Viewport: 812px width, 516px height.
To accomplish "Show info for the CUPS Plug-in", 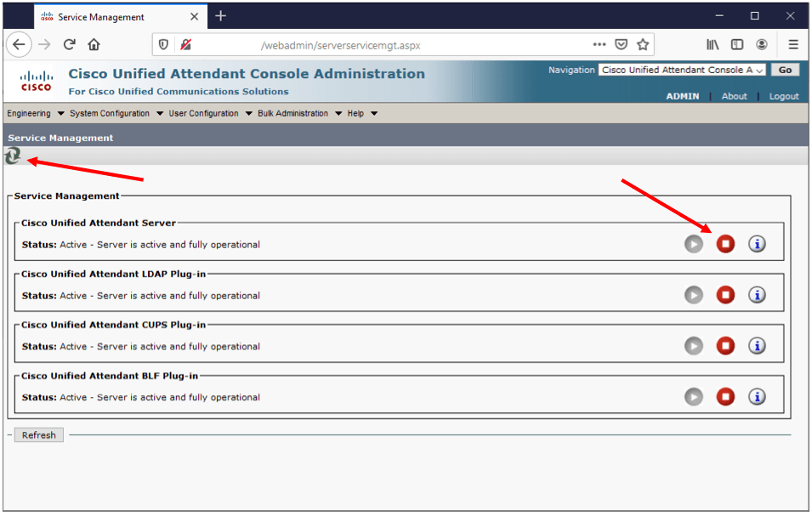I will pos(757,346).
